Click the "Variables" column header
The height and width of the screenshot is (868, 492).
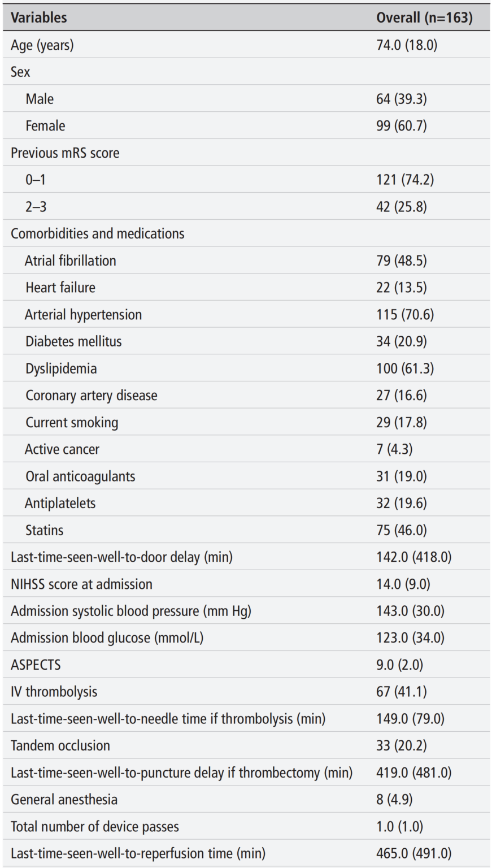pyautogui.click(x=38, y=18)
